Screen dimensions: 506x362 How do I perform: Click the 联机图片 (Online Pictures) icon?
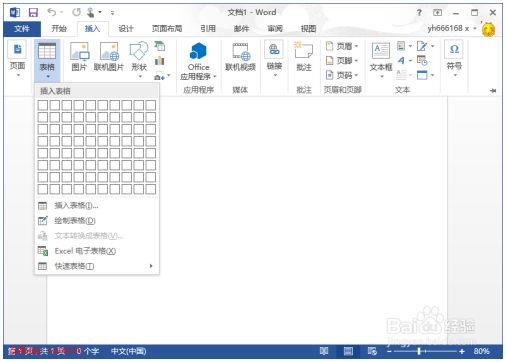pos(109,51)
